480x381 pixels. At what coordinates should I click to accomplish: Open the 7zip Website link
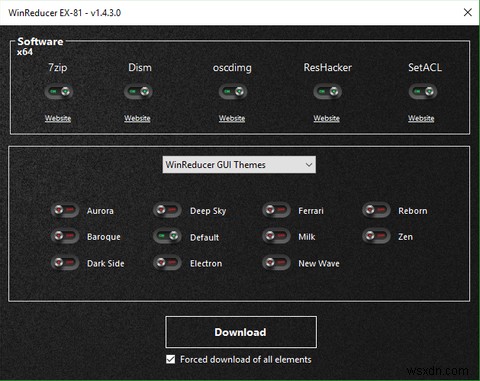pos(58,118)
